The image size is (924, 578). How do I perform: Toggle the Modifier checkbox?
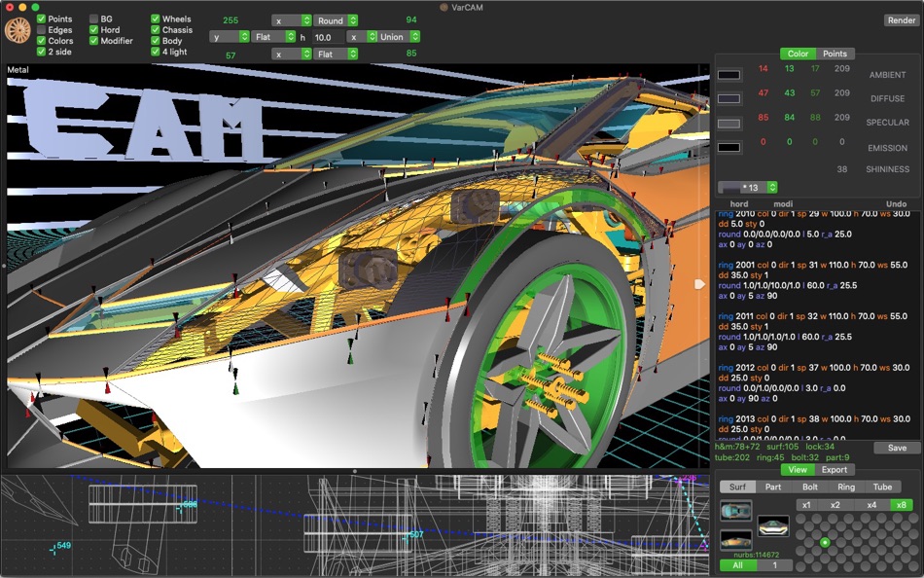tap(93, 41)
